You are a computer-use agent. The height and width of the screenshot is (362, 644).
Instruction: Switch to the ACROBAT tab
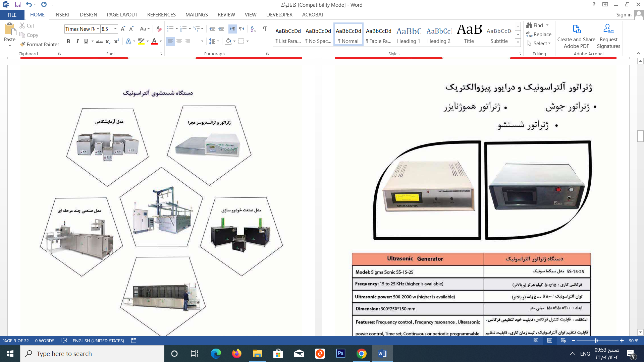point(313,15)
